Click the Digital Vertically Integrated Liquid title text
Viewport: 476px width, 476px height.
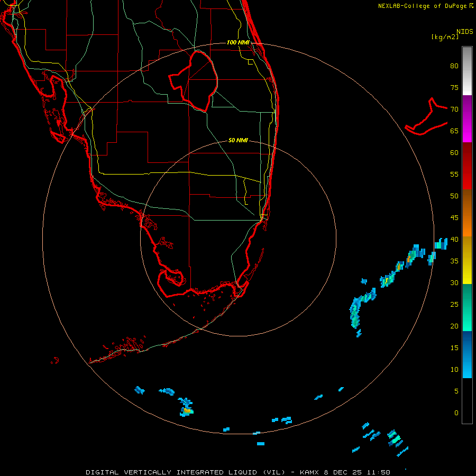point(186,472)
